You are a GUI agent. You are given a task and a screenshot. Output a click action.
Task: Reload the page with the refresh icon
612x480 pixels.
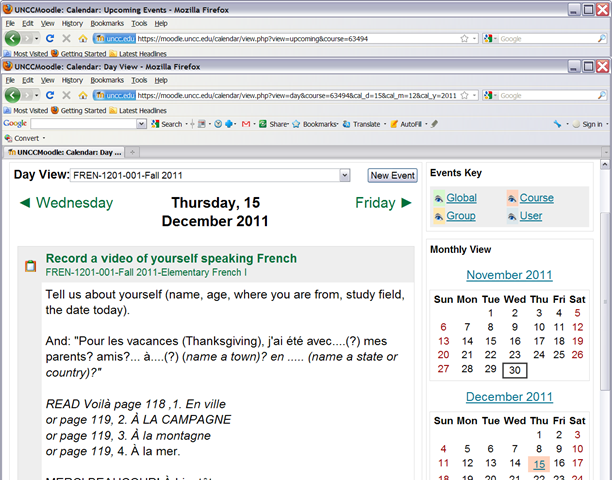coord(50,95)
